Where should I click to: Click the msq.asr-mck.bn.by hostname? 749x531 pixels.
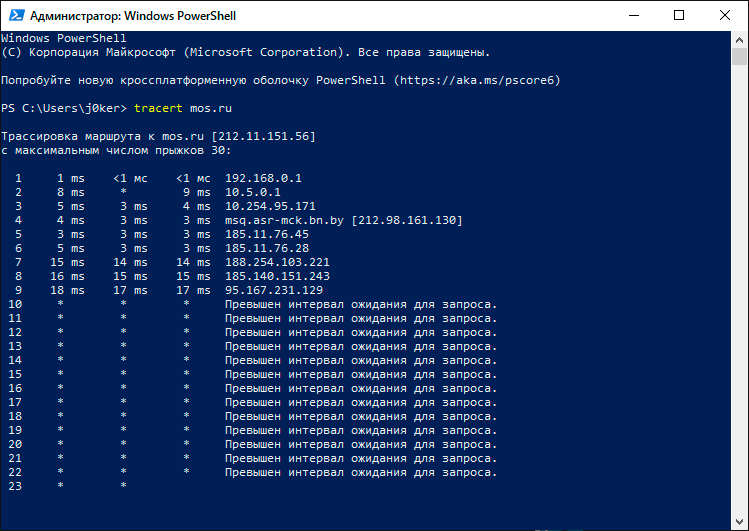pos(285,220)
